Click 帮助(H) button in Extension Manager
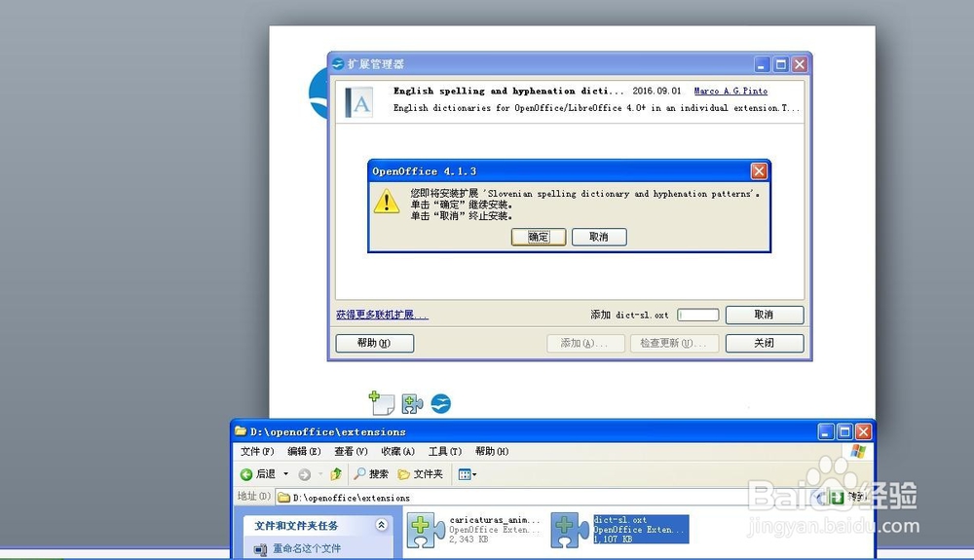The image size is (974, 560). [x=374, y=343]
